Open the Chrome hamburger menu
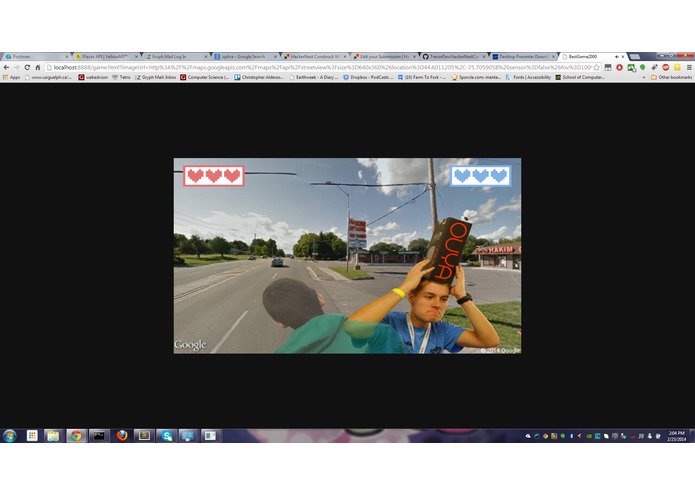Viewport: 695px width, 494px height. [689, 67]
